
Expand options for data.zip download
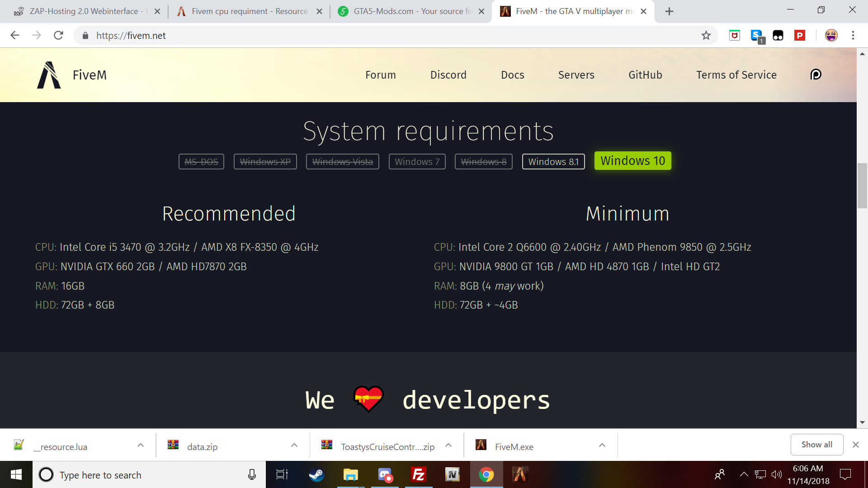[x=294, y=446]
